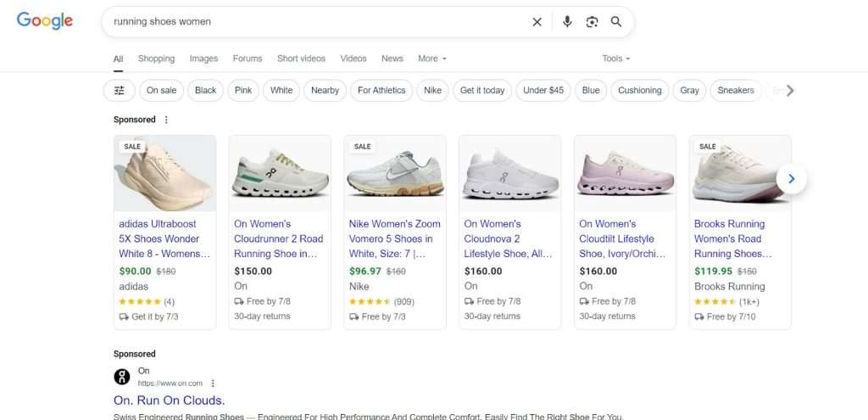Click the $90.00 adidas sale price
The width and height of the screenshot is (868, 420).
[135, 271]
